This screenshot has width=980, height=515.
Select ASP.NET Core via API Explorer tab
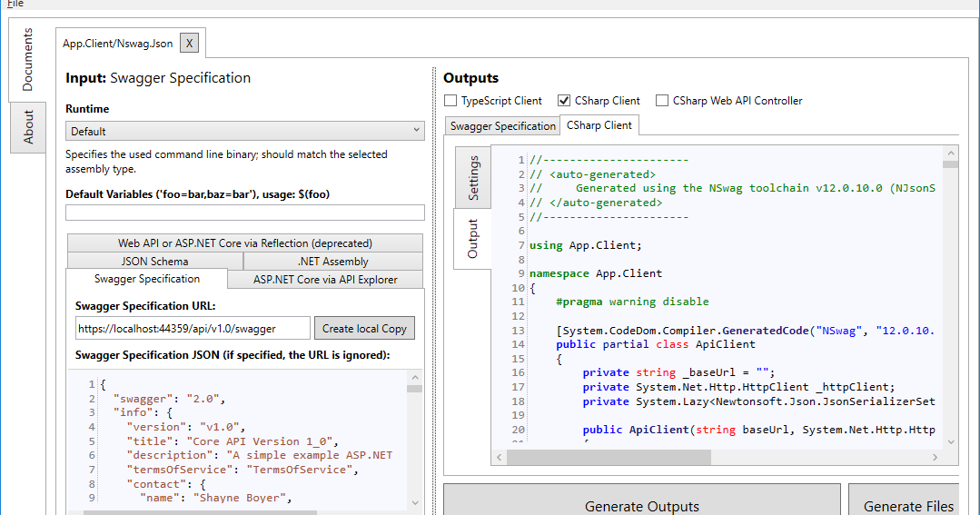(325, 280)
